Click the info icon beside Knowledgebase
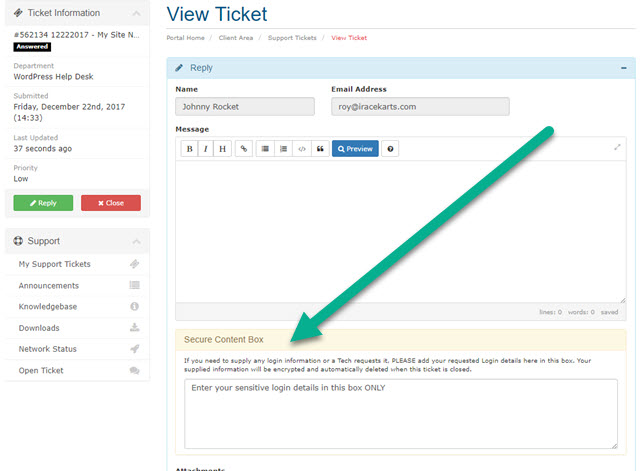Screen dimensions: 640x471 [x=135, y=306]
